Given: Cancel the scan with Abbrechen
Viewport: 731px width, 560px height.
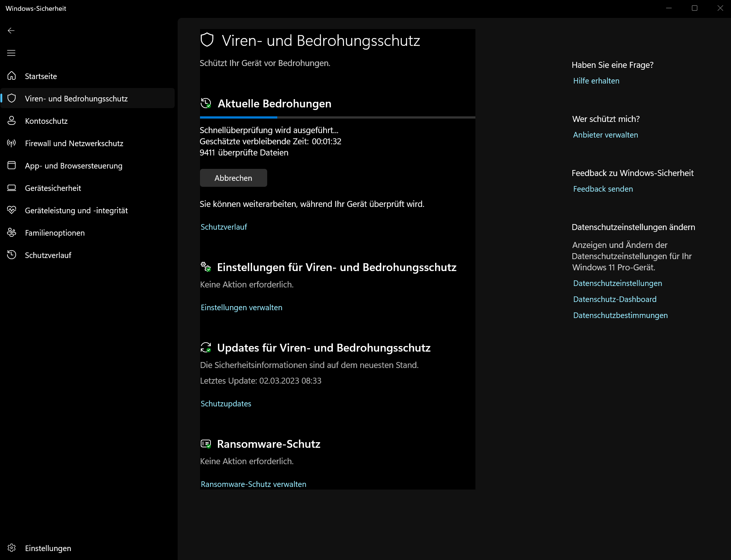Looking at the screenshot, I should 233,178.
